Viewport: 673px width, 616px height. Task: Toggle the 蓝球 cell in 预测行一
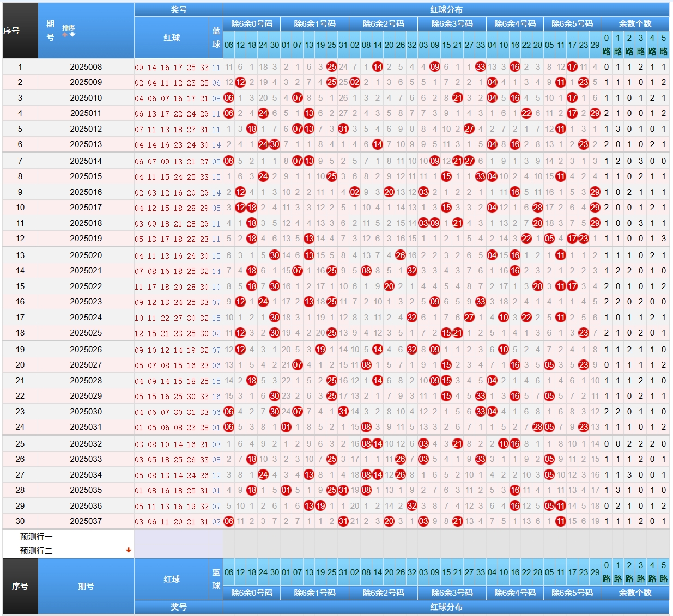pos(216,536)
